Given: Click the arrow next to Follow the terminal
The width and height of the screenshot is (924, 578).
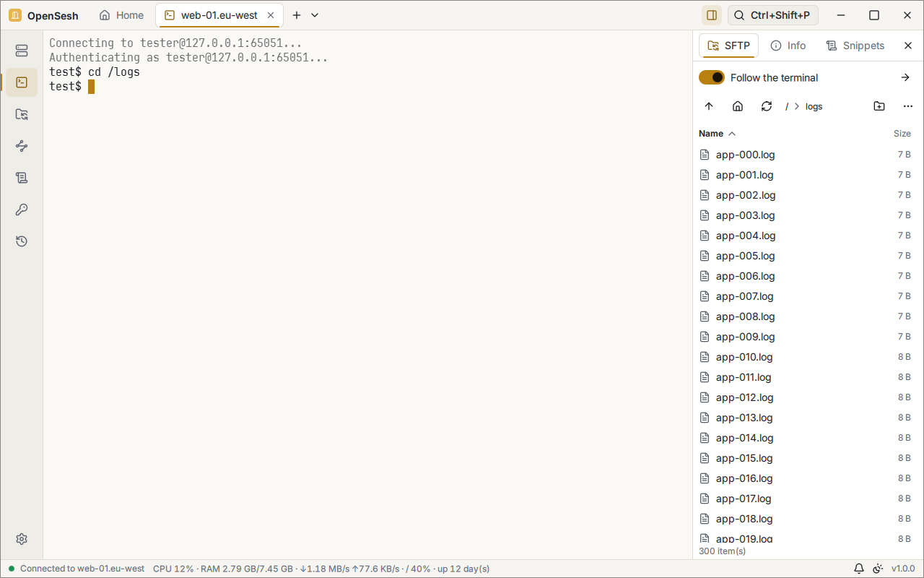Looking at the screenshot, I should coord(906,77).
